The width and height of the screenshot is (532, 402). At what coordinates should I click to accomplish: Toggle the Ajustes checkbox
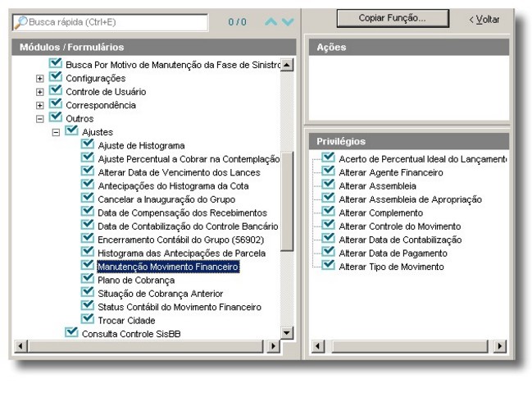coord(71,130)
